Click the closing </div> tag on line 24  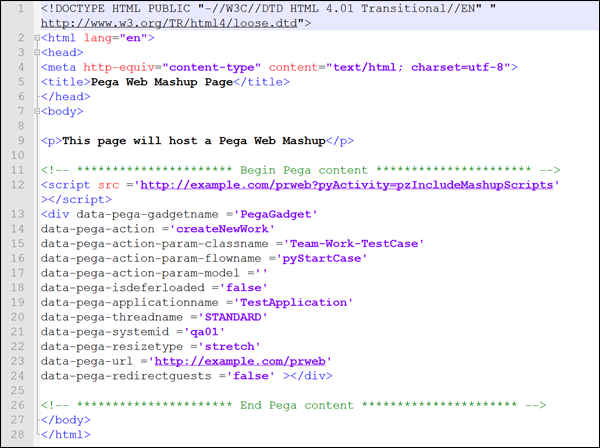(x=311, y=376)
